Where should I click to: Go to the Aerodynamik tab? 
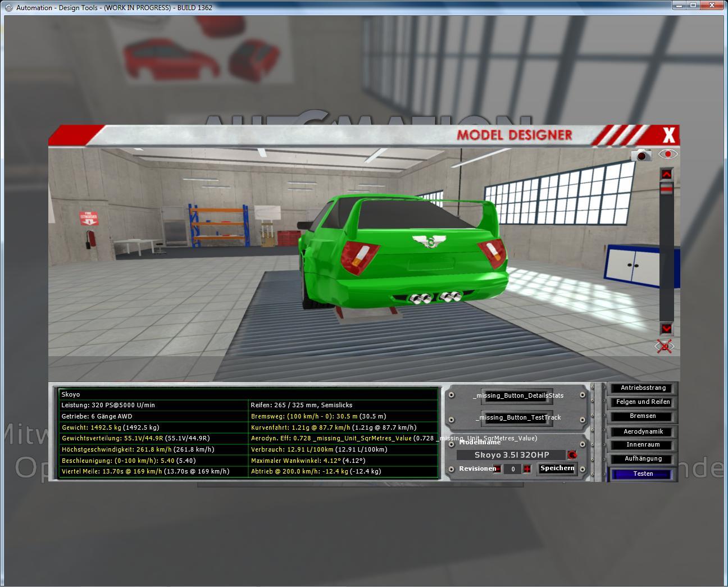pos(643,431)
